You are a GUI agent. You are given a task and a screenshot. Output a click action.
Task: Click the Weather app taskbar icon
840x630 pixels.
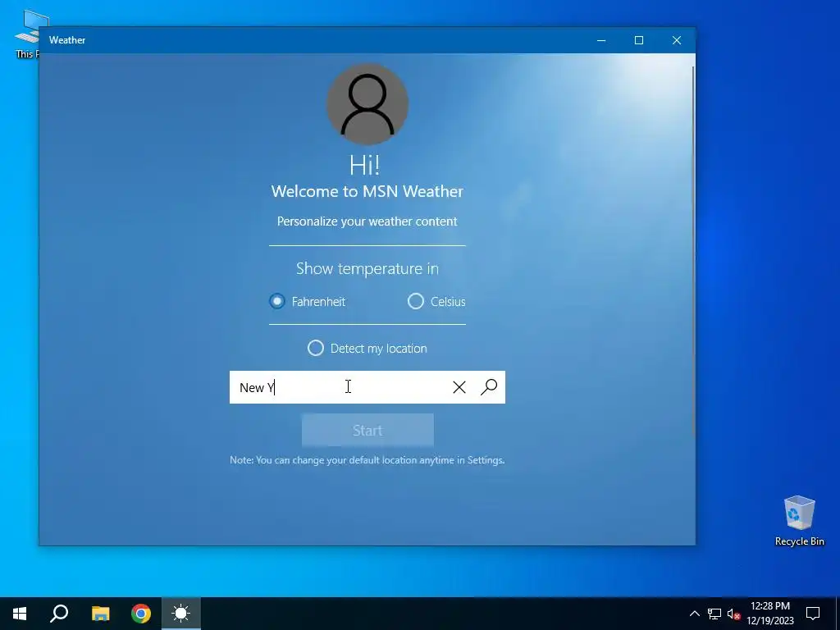click(181, 614)
